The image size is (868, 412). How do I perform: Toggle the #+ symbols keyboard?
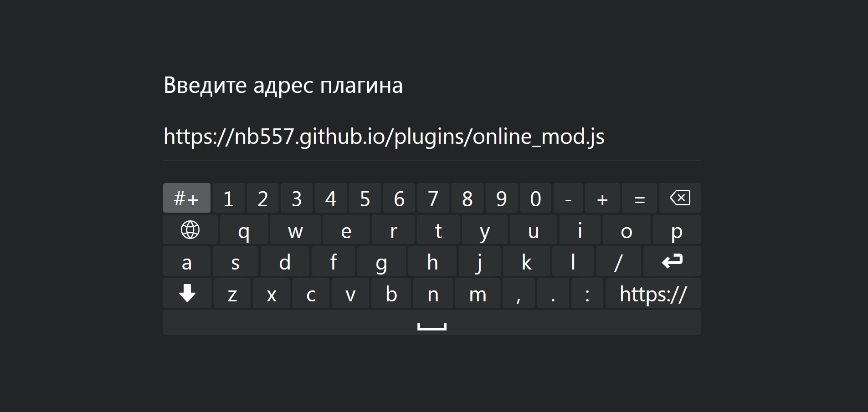tap(187, 198)
